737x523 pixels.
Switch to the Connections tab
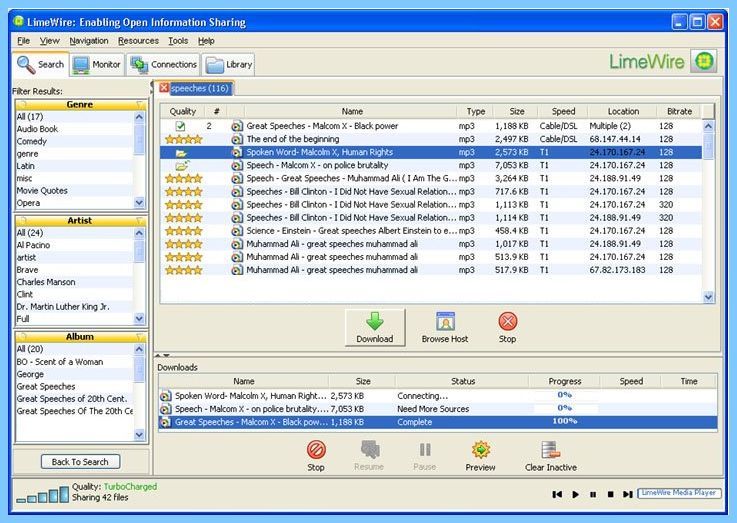(164, 64)
